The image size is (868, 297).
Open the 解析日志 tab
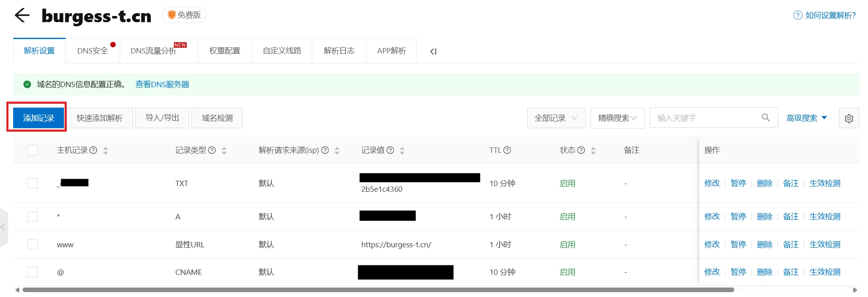[x=339, y=51]
